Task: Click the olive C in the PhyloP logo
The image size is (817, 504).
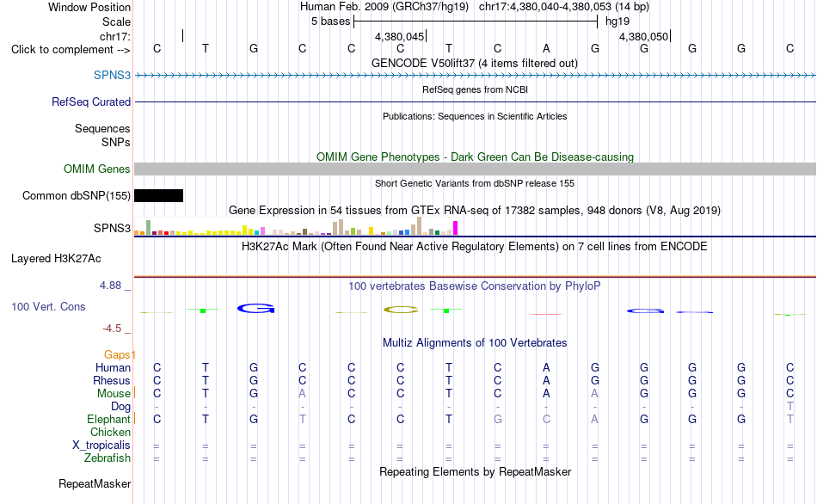Action: 401,310
